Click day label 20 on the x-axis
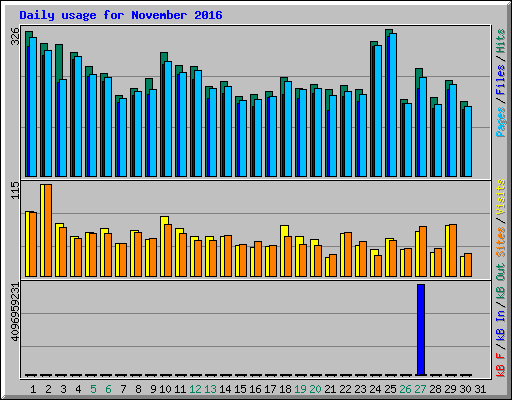The height and width of the screenshot is (400, 512). pos(315,389)
